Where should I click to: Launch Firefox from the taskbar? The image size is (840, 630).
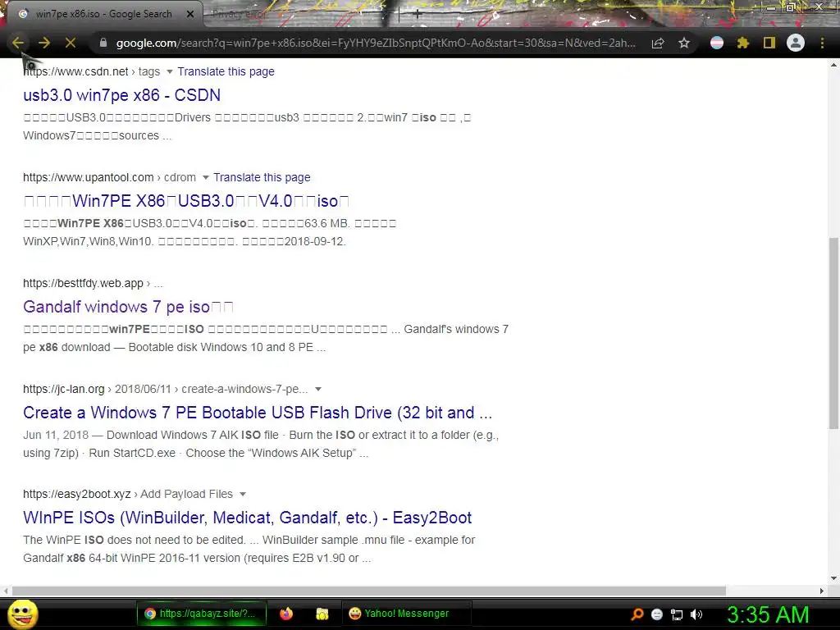(x=286, y=614)
